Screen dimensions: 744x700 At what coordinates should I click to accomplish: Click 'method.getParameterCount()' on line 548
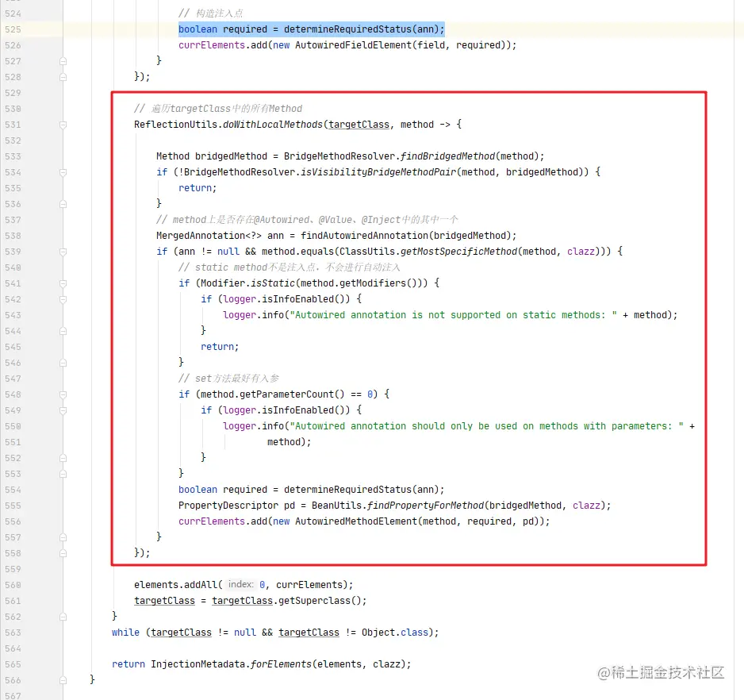273,394
